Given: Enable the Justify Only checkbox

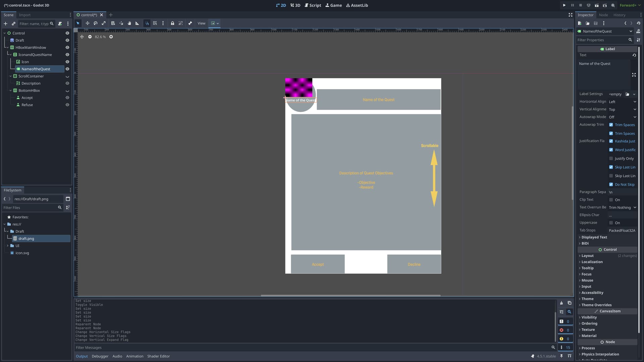Looking at the screenshot, I should pyautogui.click(x=611, y=159).
